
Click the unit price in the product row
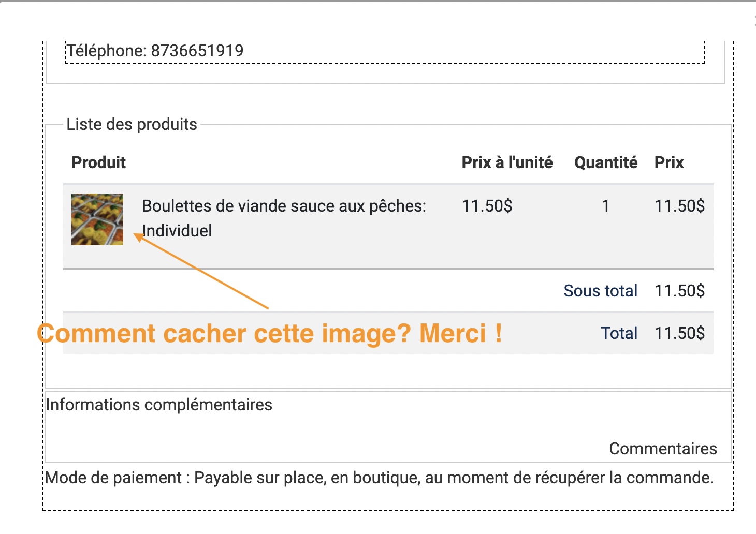487,206
